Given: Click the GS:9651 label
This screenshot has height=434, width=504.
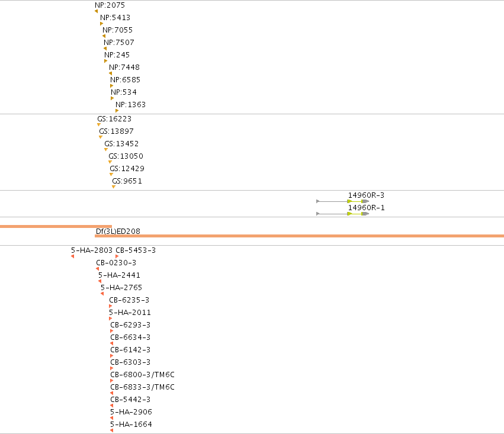Looking at the screenshot, I should coord(127,181).
